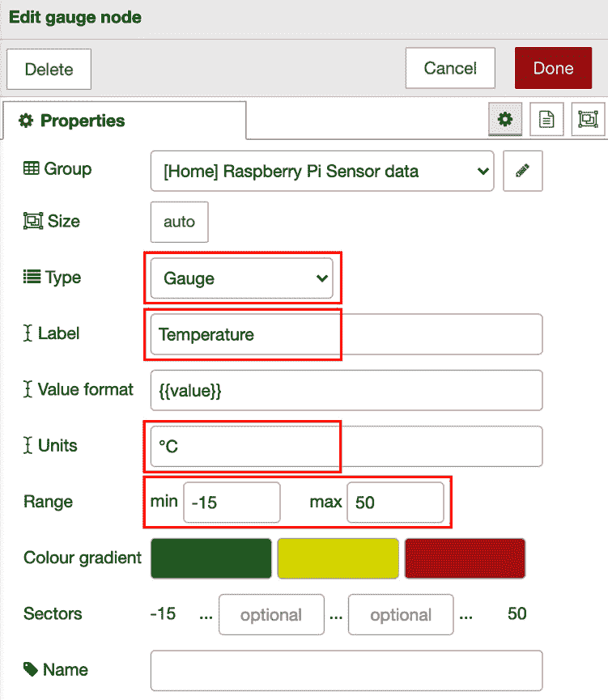Fill in first optional sector field
This screenshot has width=608, height=700.
coord(271,615)
